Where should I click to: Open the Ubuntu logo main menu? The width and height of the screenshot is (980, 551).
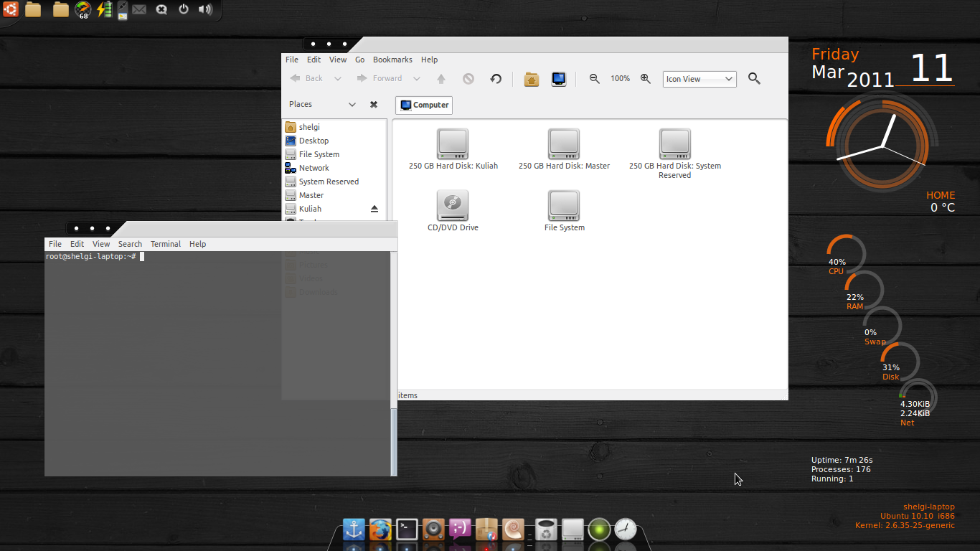pos(11,9)
